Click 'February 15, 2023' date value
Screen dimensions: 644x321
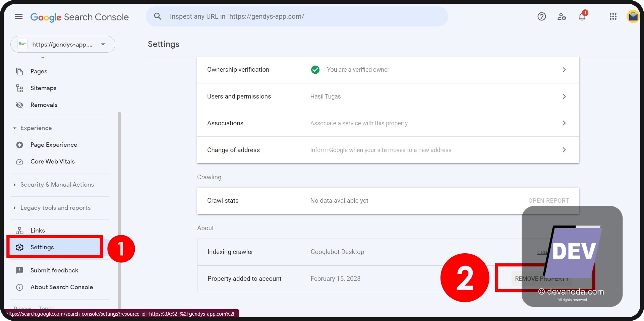[335, 279]
